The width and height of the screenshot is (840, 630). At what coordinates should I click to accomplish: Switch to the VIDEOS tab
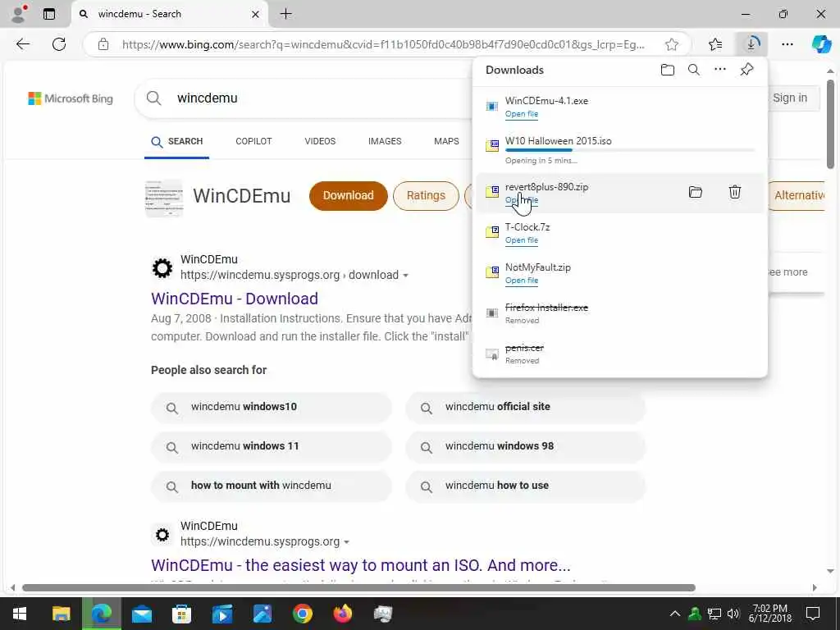coord(320,141)
